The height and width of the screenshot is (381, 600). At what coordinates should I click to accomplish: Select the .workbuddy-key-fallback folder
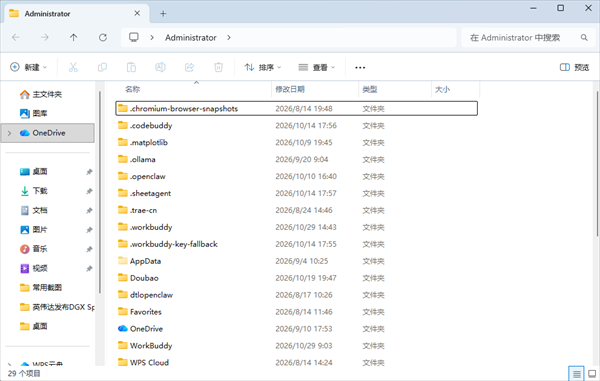297,244
